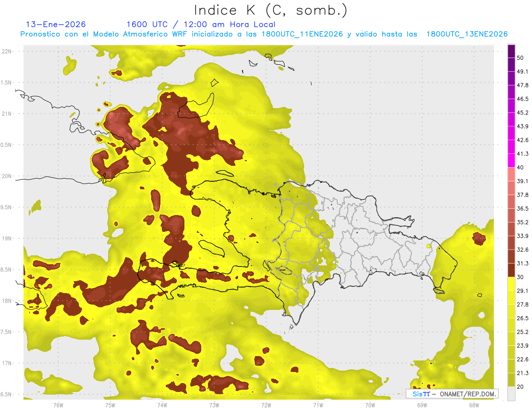Click the "46.5" color scale value

tap(523, 99)
